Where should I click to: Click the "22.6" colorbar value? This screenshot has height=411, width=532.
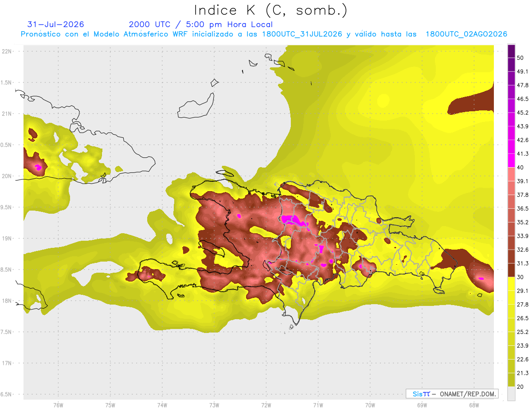click(x=523, y=360)
